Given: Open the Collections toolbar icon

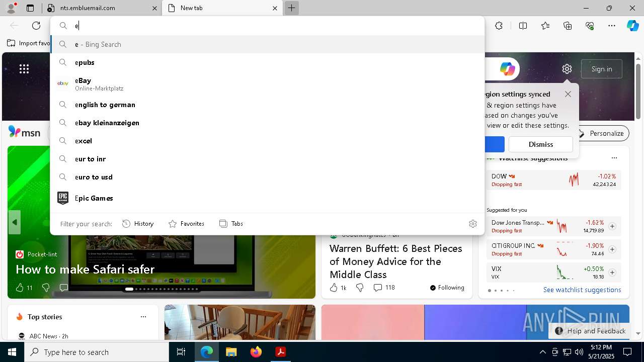Looking at the screenshot, I should click(568, 26).
